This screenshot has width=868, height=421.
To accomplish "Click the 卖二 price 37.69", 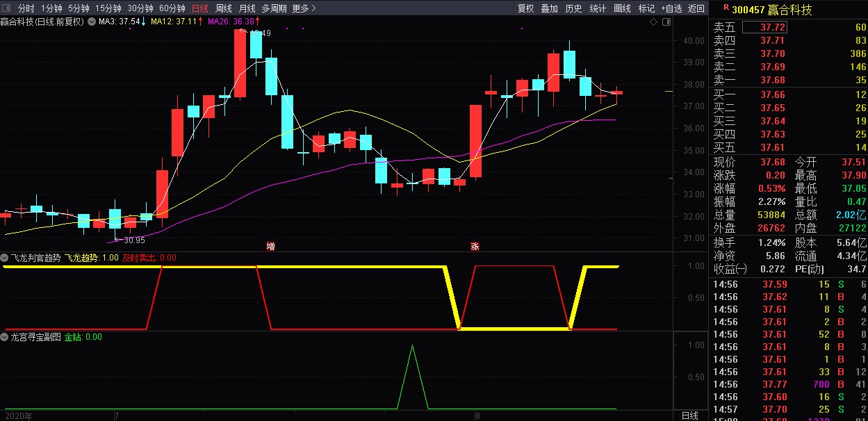I will [x=773, y=67].
